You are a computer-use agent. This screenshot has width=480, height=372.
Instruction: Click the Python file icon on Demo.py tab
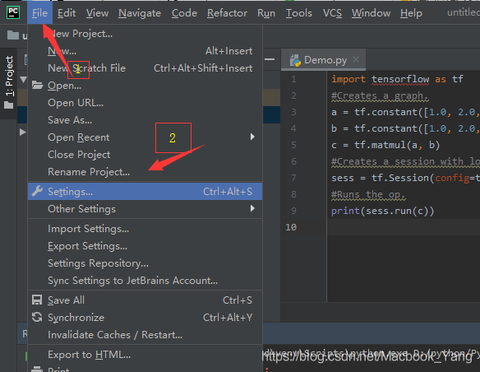[295, 61]
